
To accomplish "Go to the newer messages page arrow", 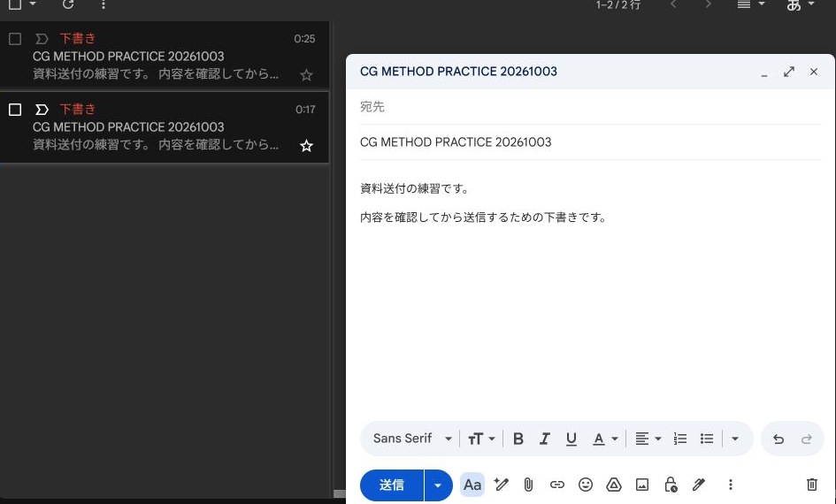I will (674, 4).
